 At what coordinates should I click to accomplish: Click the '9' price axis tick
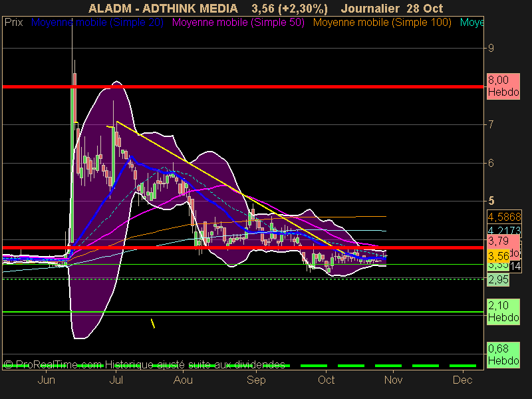coord(491,48)
